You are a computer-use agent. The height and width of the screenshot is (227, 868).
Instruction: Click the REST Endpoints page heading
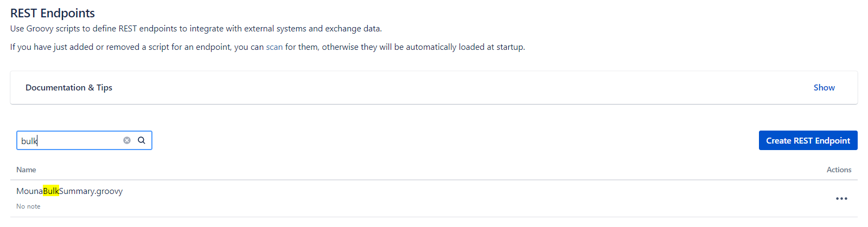coord(53,13)
